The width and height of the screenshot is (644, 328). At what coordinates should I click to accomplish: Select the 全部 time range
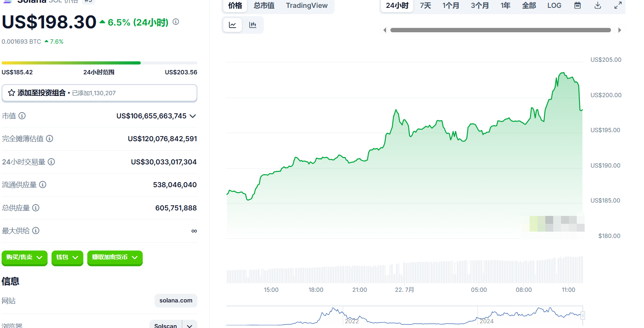pyautogui.click(x=529, y=6)
